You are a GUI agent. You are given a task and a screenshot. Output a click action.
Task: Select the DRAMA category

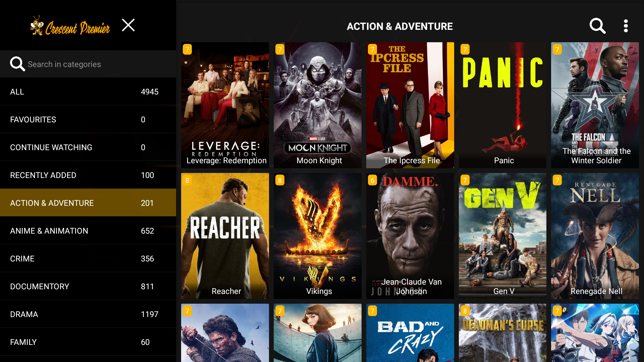click(88, 314)
